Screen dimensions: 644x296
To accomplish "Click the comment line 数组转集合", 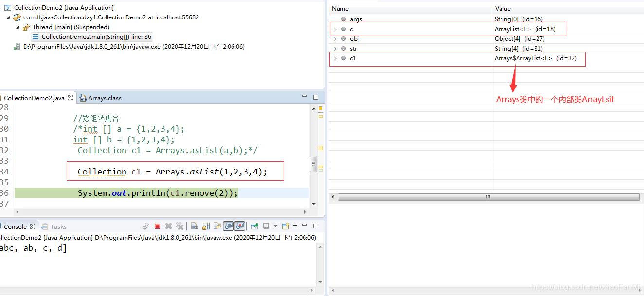I will [x=96, y=118].
